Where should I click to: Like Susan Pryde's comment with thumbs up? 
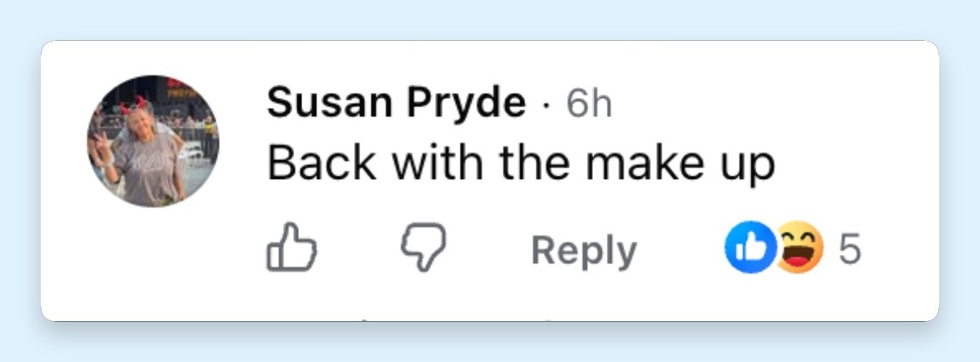pyautogui.click(x=292, y=249)
